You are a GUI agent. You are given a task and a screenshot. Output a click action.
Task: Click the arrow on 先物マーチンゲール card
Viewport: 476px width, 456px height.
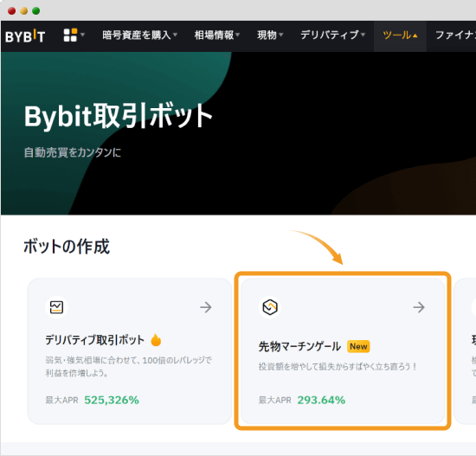[x=419, y=307]
